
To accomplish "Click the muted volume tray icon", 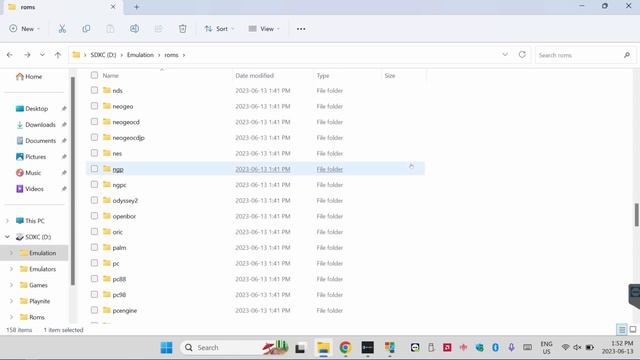I will [x=577, y=347].
